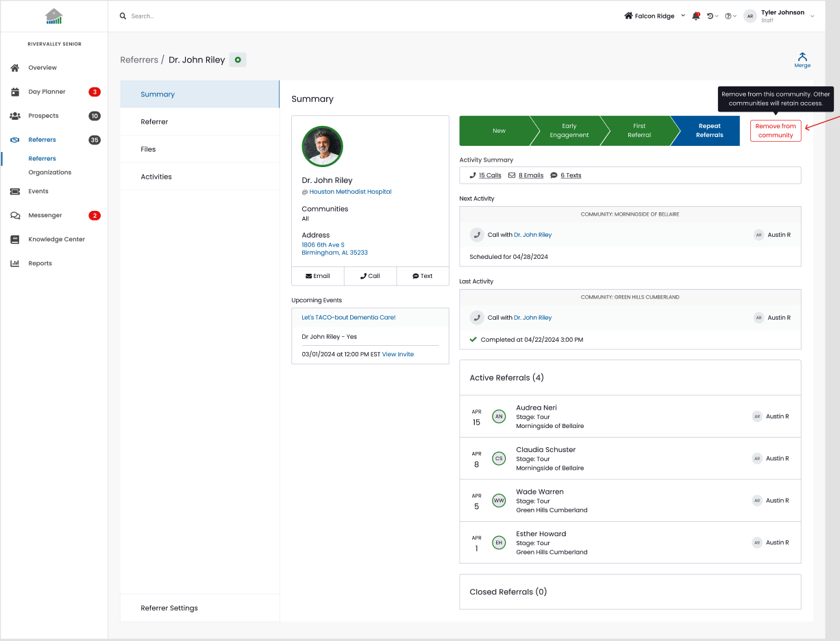This screenshot has width=840, height=641.
Task: Select the Early Engagement pipeline stage
Action: tap(569, 131)
